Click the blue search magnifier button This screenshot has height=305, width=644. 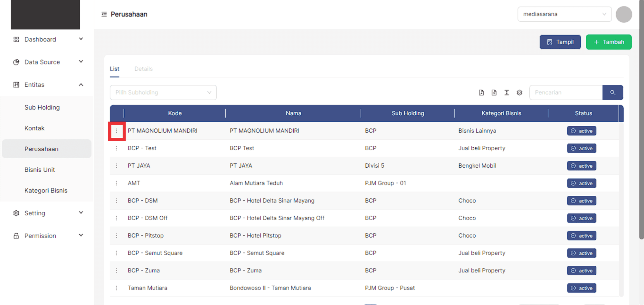(612, 93)
